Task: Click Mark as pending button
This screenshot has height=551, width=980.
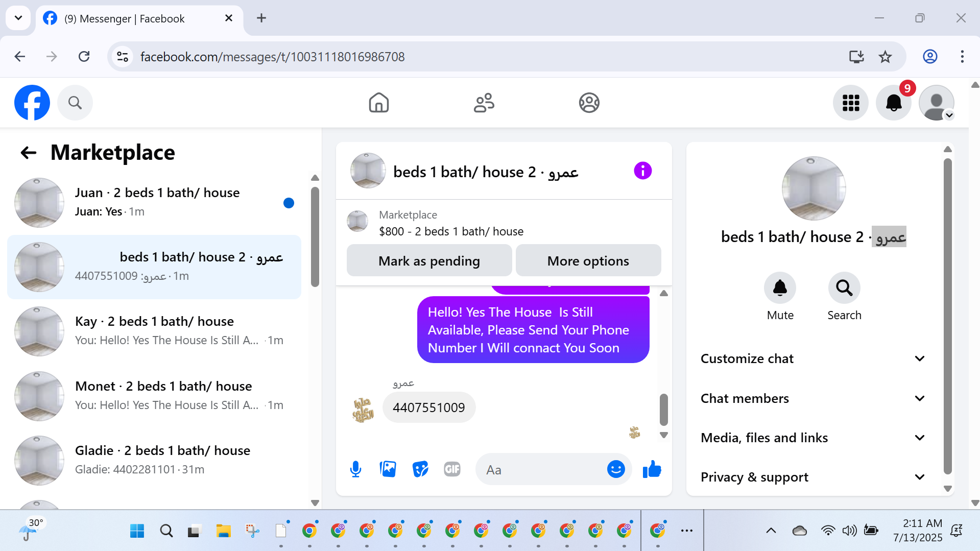Action: coord(429,260)
